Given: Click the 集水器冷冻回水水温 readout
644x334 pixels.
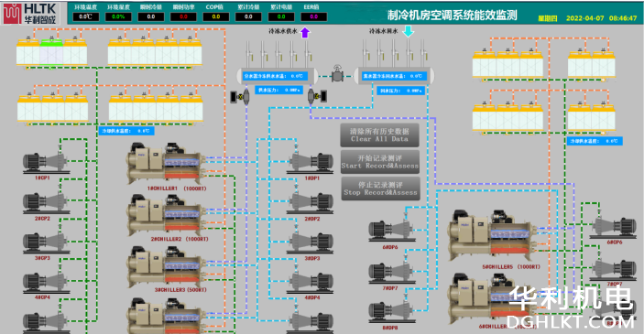Looking at the screenshot, I should coord(394,76).
